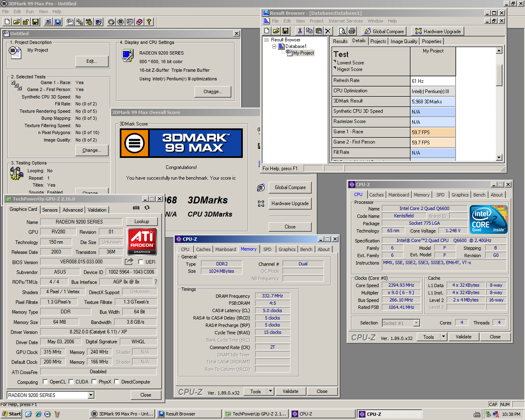
Task: Toggle DirectCompute checkbox in GPU-Z
Action: [117, 381]
